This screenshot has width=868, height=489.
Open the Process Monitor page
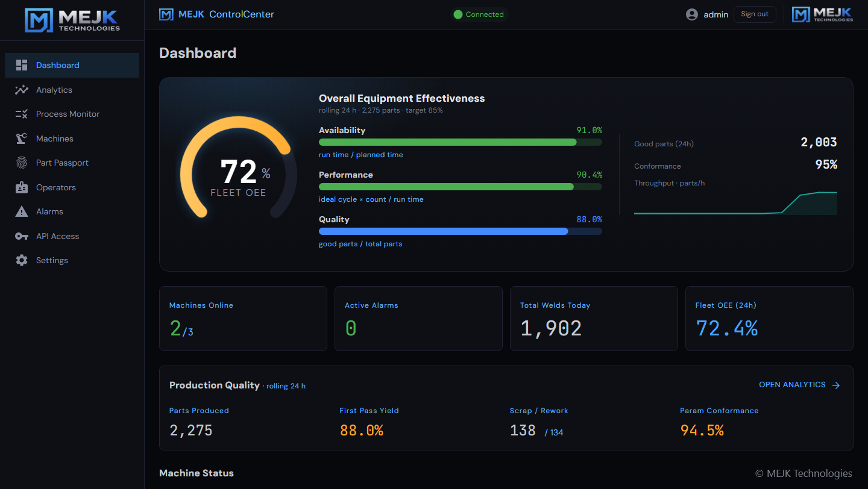(x=72, y=114)
